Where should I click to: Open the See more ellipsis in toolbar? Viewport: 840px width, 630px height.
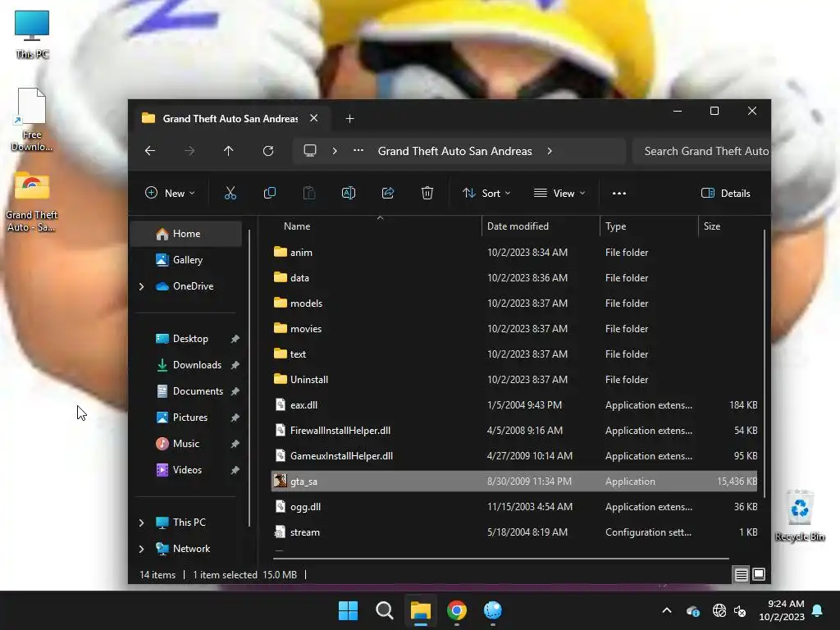(619, 194)
